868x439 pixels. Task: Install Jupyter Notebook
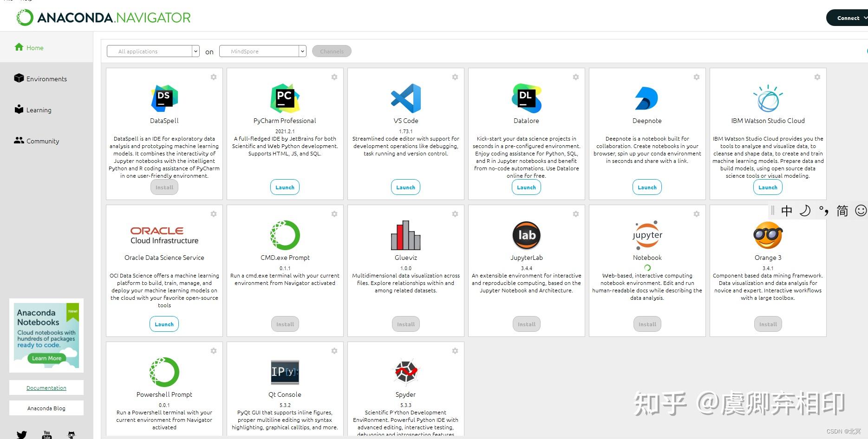pos(647,324)
